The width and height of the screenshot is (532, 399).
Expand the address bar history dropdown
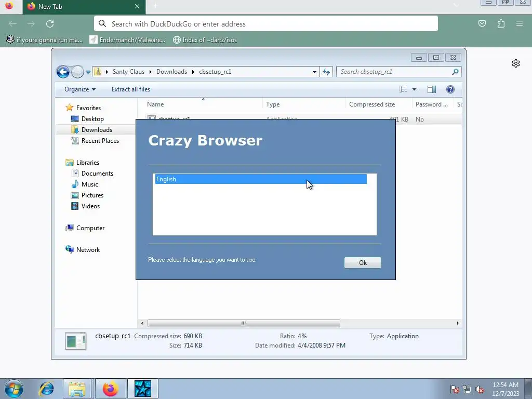314,72
